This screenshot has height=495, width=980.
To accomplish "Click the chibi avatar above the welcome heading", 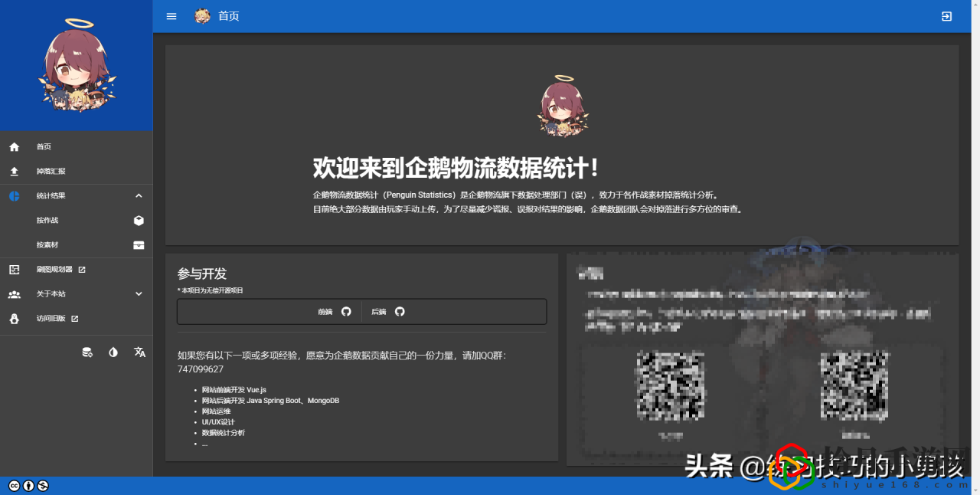I will (563, 107).
